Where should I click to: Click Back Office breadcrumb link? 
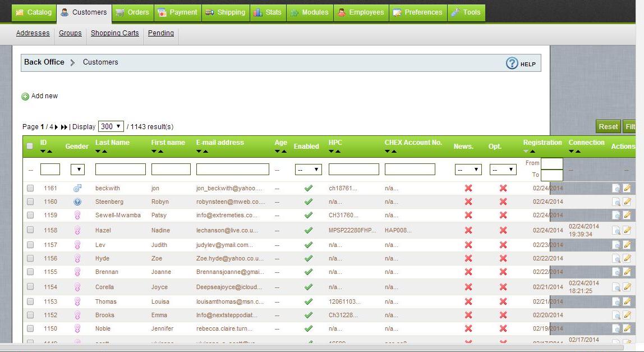point(44,62)
